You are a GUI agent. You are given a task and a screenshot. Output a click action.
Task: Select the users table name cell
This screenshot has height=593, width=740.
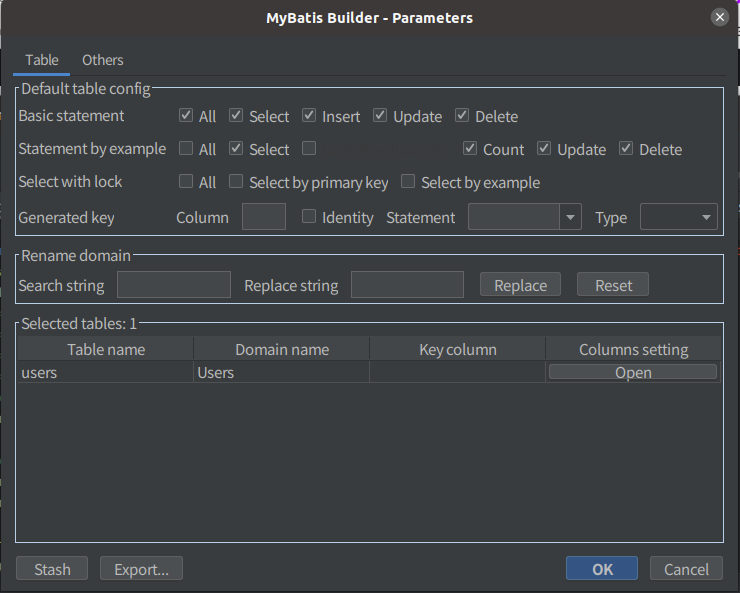click(106, 372)
